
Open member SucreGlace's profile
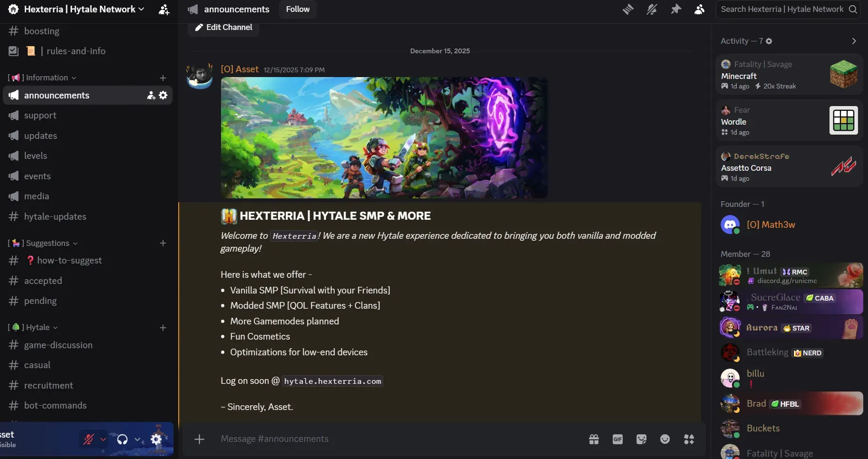(790, 302)
